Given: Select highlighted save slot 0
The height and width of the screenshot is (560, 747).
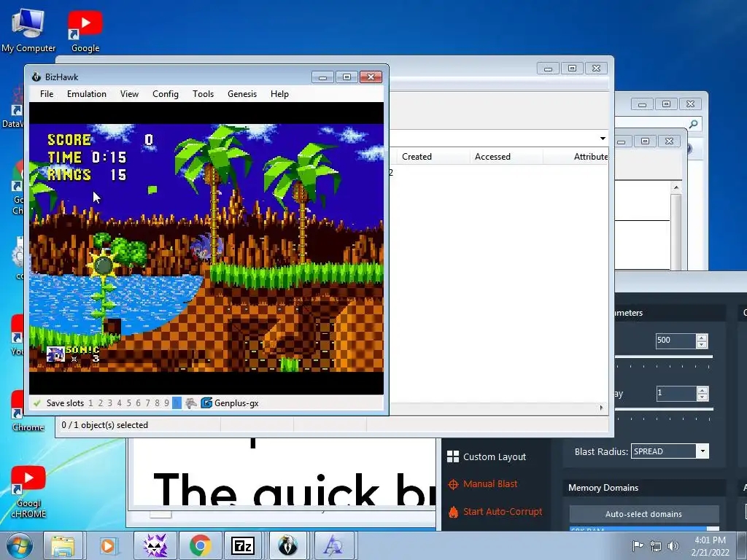Looking at the screenshot, I should point(177,402).
